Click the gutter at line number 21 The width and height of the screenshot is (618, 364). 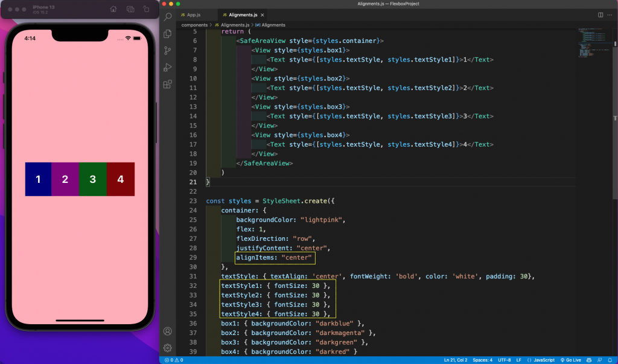click(193, 182)
